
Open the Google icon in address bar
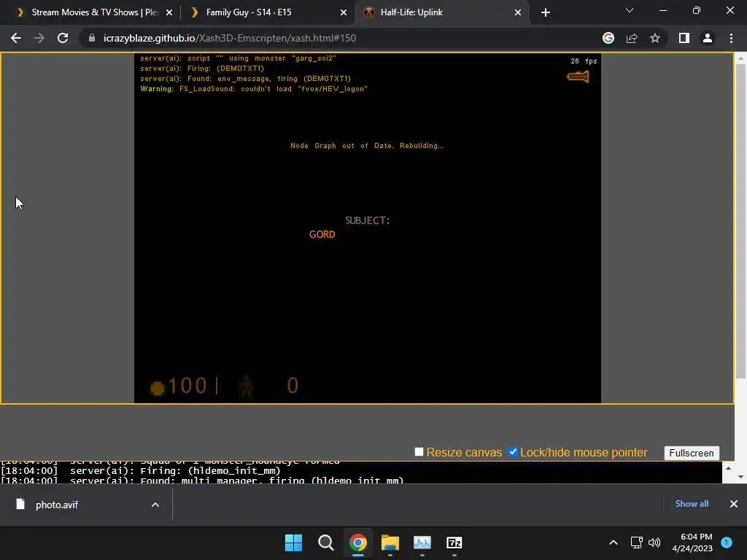pos(608,38)
